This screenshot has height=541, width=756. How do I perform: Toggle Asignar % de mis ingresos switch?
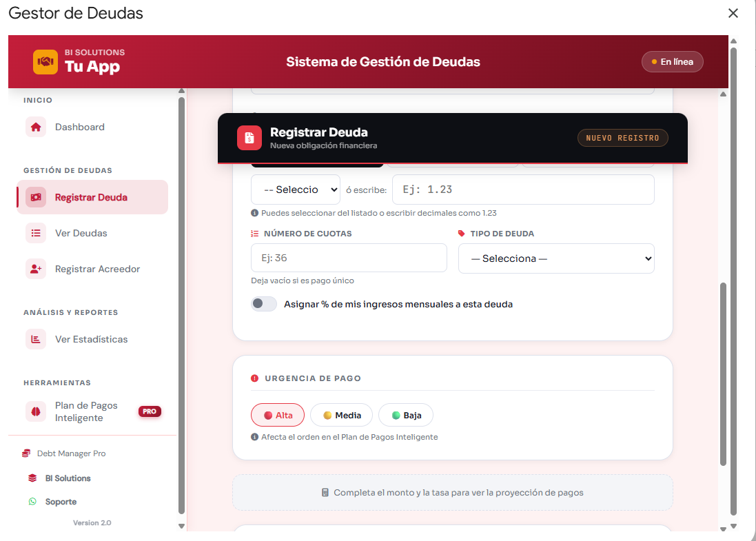[264, 304]
